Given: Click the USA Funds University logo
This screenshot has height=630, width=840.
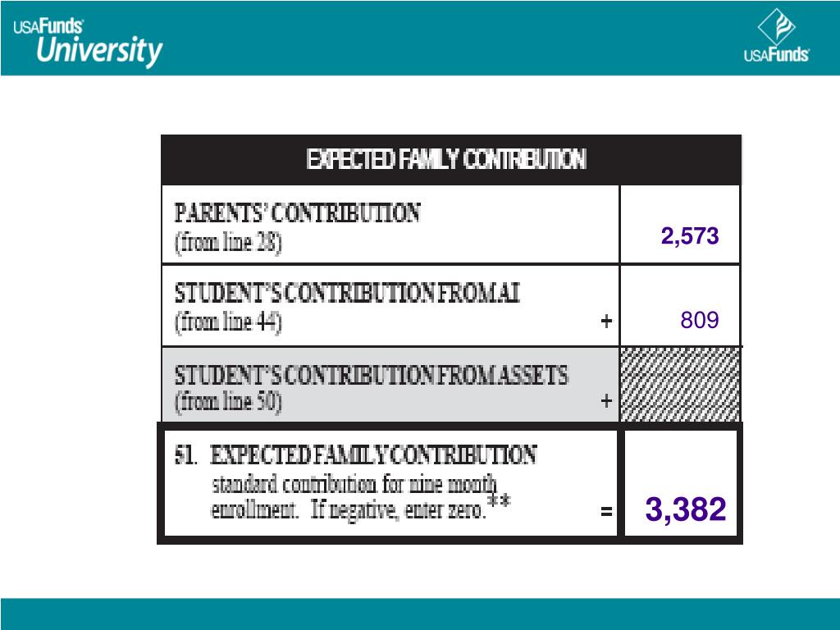Looking at the screenshot, I should tap(88, 43).
